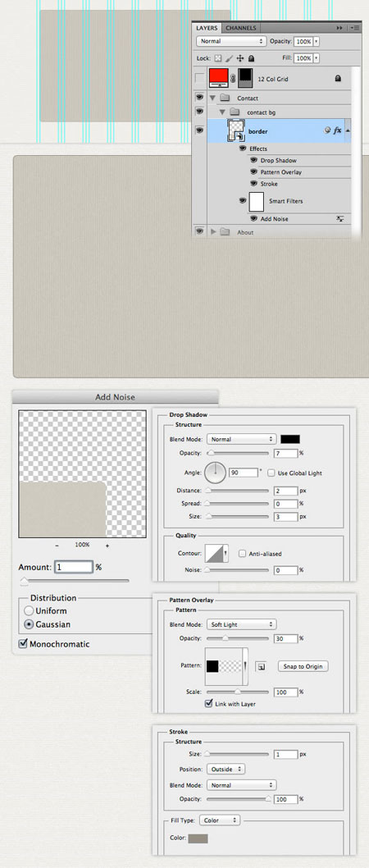Expand the About group triangle
Screen dimensions: 369x868
click(213, 232)
